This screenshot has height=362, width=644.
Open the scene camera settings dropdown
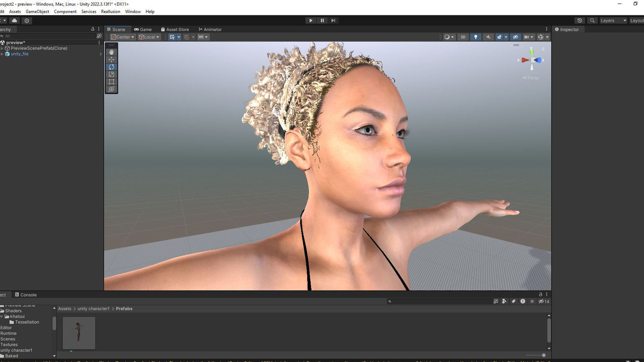(529, 37)
